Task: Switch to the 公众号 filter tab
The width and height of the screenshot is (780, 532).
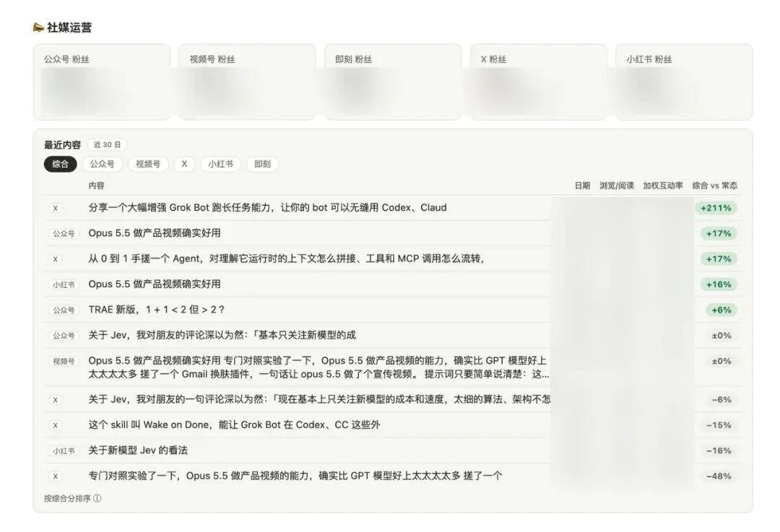Action: [x=102, y=164]
